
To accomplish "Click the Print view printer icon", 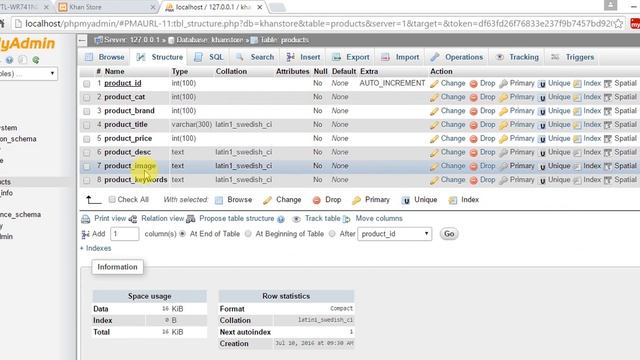I will pos(86,219).
